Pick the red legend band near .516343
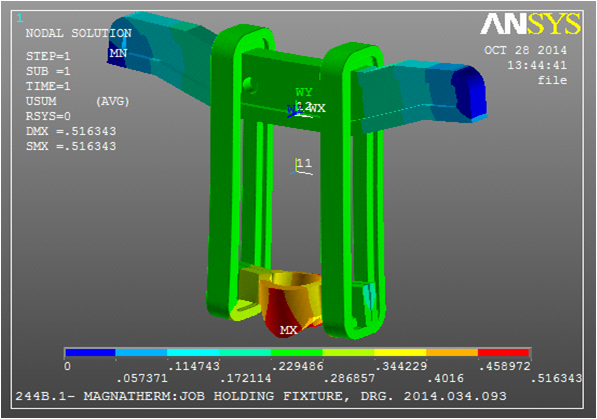This screenshot has height=419, width=597. point(504,353)
